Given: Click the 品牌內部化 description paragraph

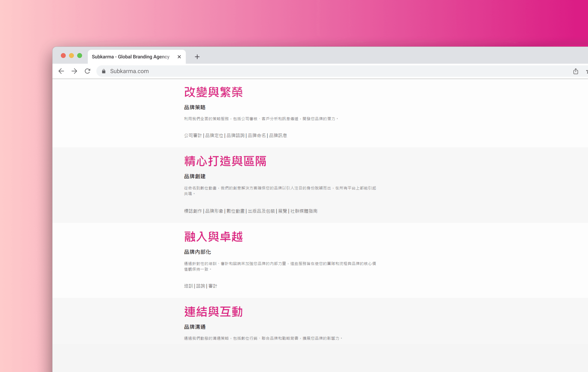Looking at the screenshot, I should click(x=280, y=266).
